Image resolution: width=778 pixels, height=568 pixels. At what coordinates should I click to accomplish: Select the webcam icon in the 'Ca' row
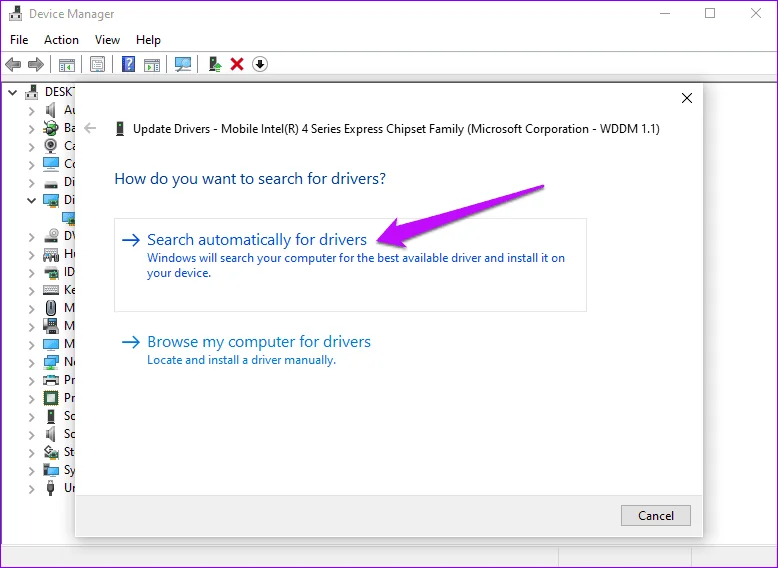51,145
